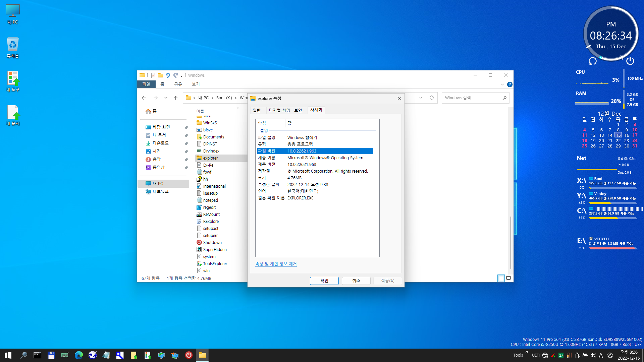Click the refresh arrow icon under clock widget
Screen dimensions: 644x362
pyautogui.click(x=593, y=61)
